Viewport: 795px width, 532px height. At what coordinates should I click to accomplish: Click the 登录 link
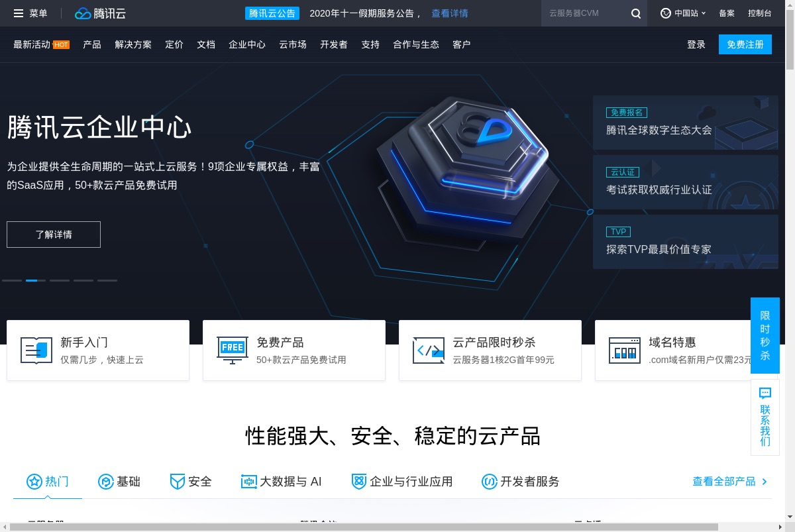coord(696,44)
